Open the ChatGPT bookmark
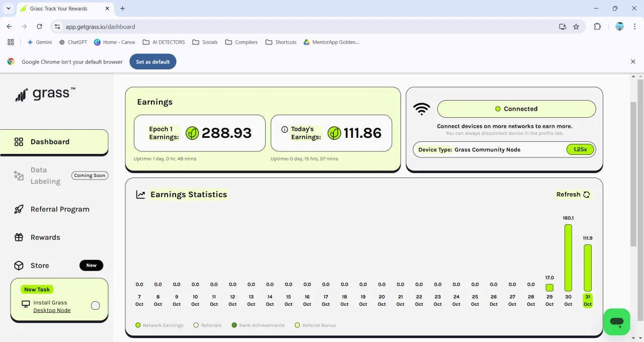 click(73, 42)
